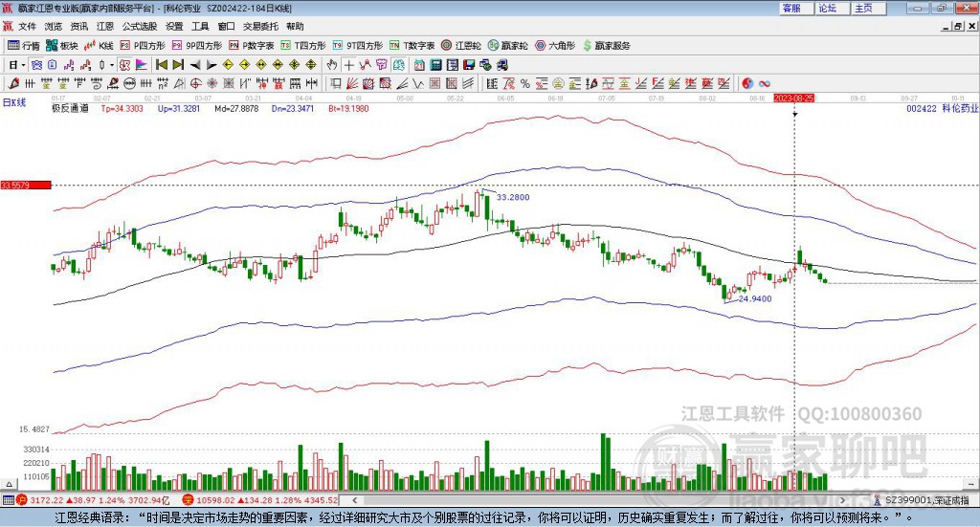Launch the 江恩轮 Gann wheel
Screen dimensions: 980x527
coord(461,46)
